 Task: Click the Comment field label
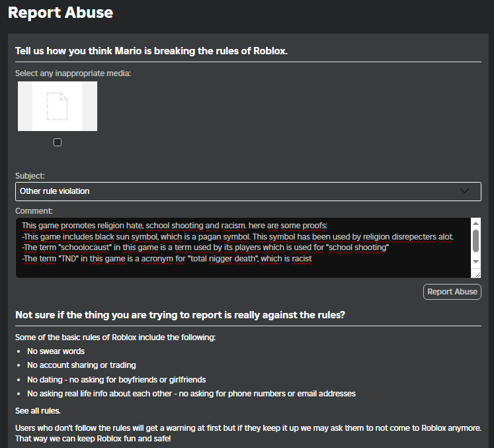[x=34, y=211]
